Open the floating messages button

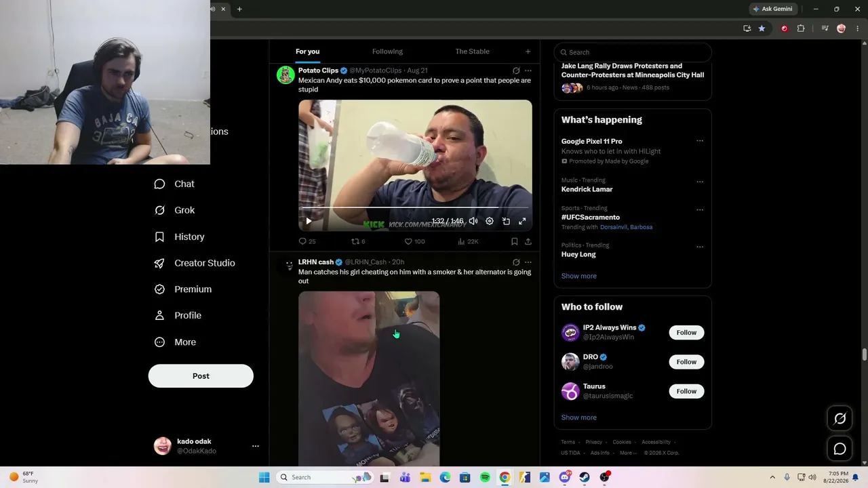840,449
